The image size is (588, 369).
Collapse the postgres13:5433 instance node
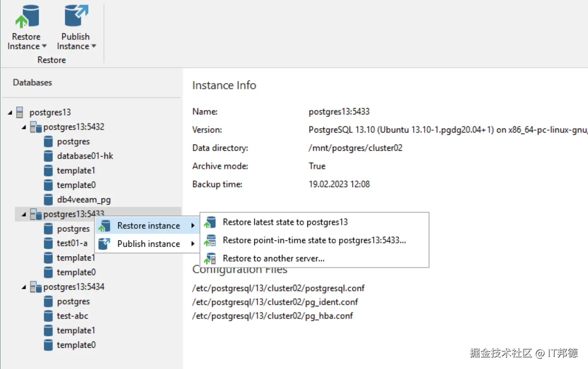pyautogui.click(x=24, y=214)
